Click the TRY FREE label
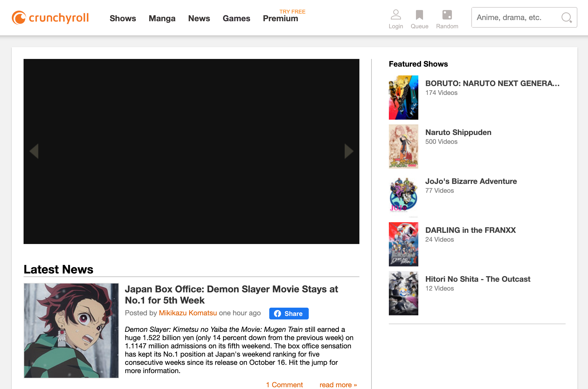588x389 pixels. point(293,11)
